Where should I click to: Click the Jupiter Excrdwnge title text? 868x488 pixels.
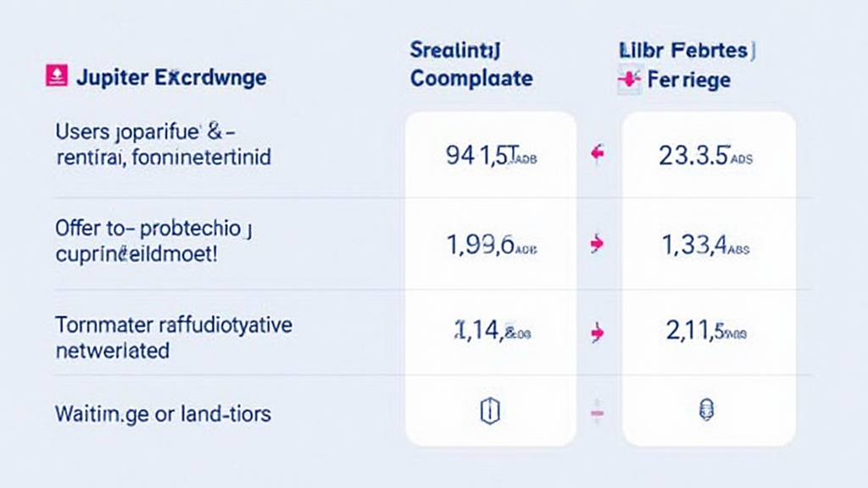[170, 79]
